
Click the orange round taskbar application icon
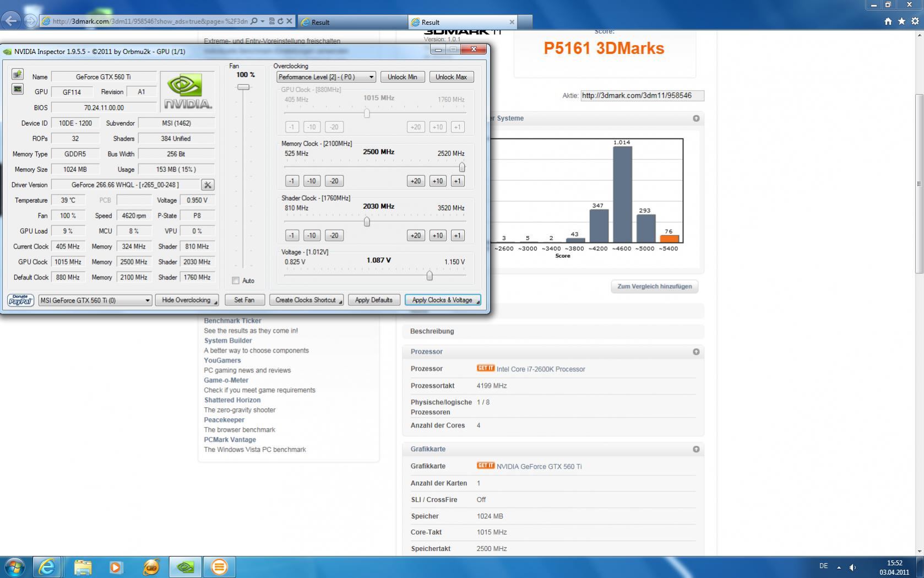(219, 566)
